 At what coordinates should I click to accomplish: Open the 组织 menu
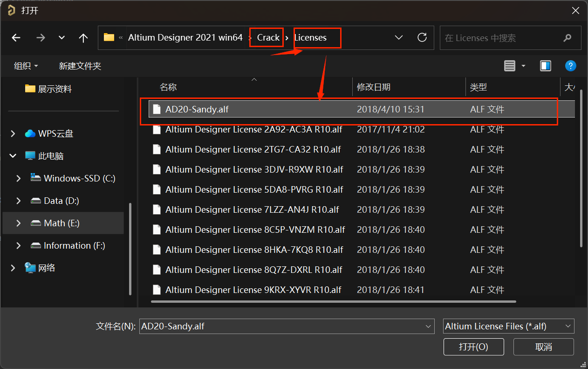pyautogui.click(x=26, y=66)
